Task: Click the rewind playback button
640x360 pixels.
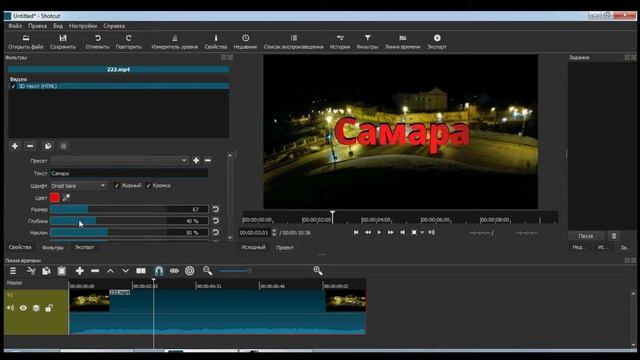Action: pos(368,232)
